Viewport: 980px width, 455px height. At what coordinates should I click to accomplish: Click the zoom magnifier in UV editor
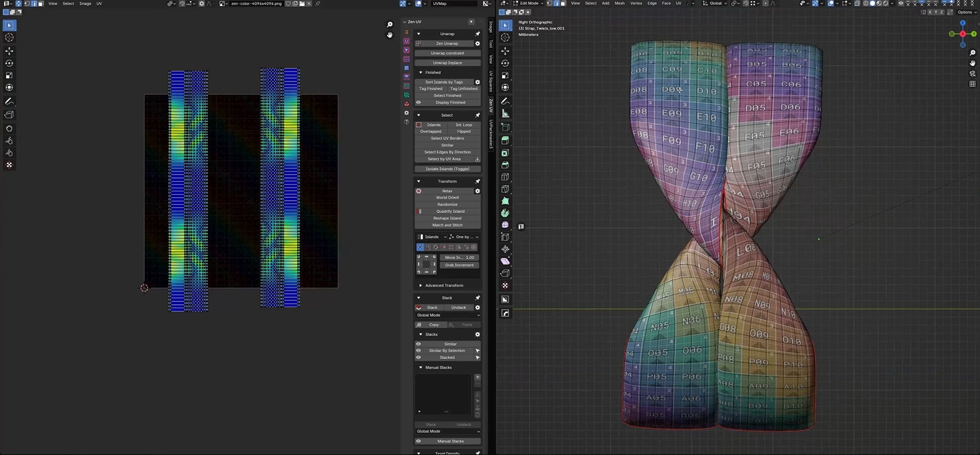[390, 24]
